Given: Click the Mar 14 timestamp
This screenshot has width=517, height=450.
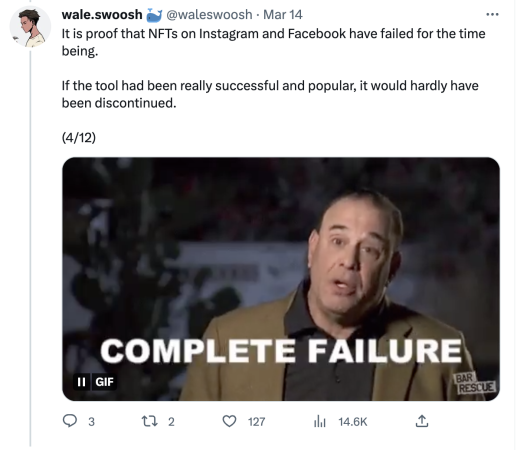Looking at the screenshot, I should [x=283, y=15].
